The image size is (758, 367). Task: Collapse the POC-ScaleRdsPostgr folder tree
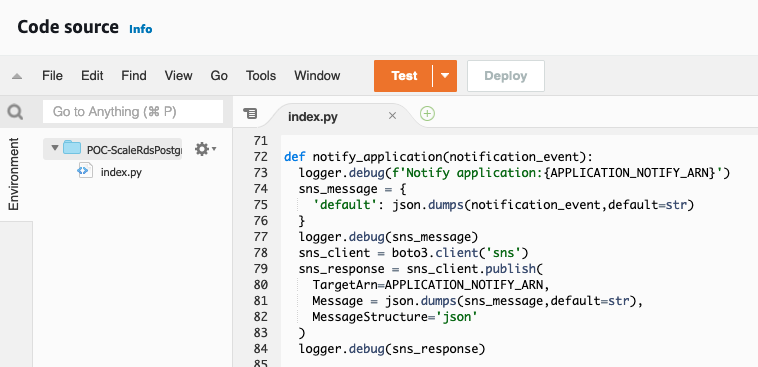pyautogui.click(x=54, y=148)
